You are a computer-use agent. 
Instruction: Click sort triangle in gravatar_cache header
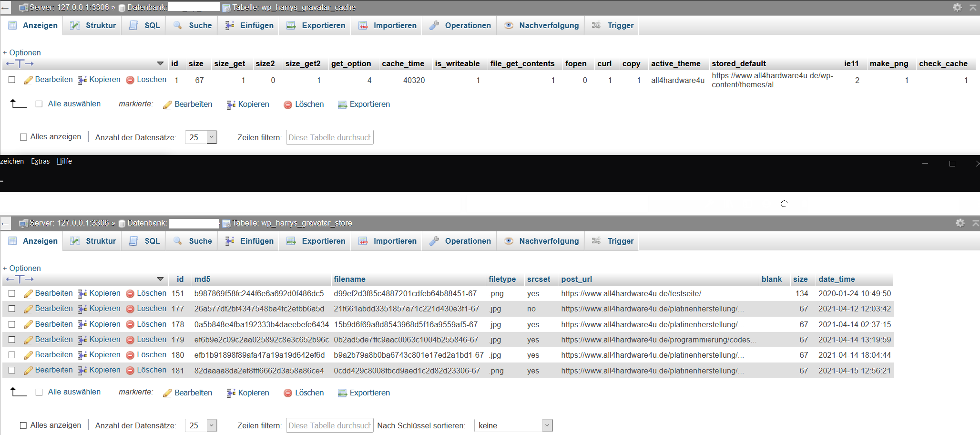[x=160, y=63]
